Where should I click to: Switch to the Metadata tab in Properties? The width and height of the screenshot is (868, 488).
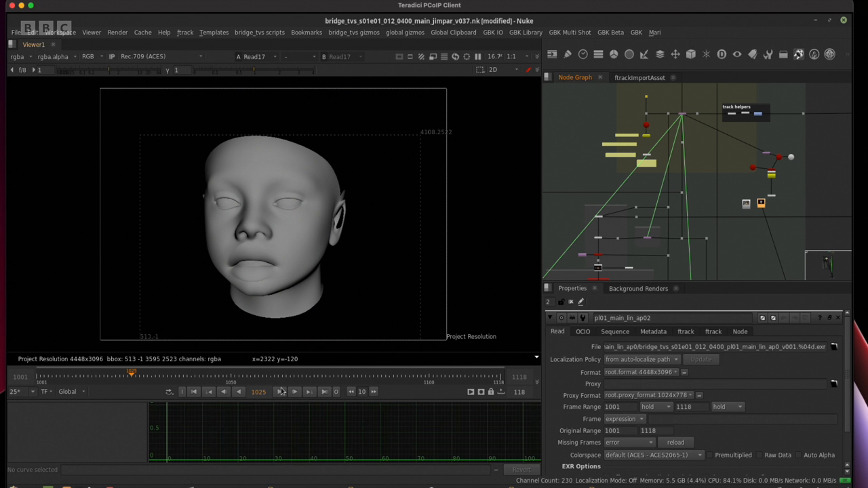pyautogui.click(x=653, y=331)
